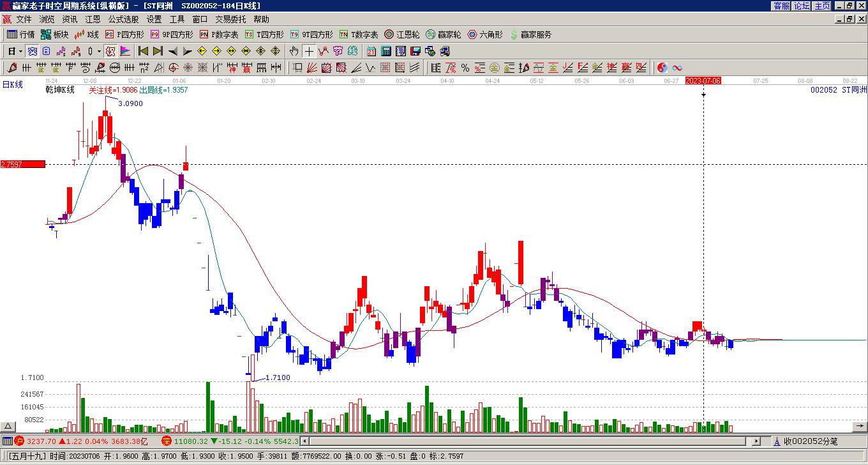This screenshot has width=868, height=465.
Task: Open the 帮助 menu
Action: click(261, 20)
